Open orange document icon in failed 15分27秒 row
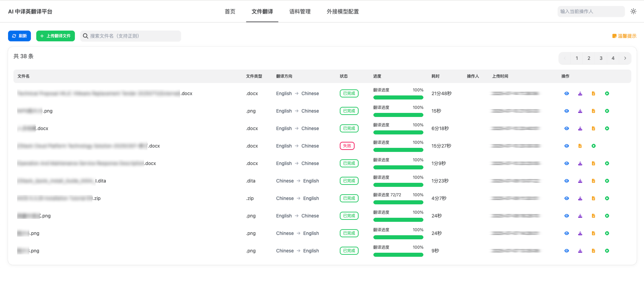Screen dimensions: 644x286 click(580, 146)
